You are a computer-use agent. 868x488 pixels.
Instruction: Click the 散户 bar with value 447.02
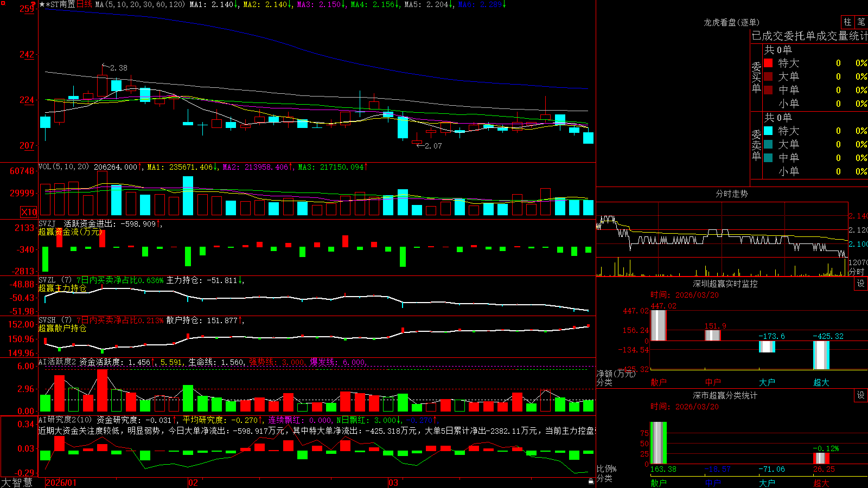click(658, 325)
